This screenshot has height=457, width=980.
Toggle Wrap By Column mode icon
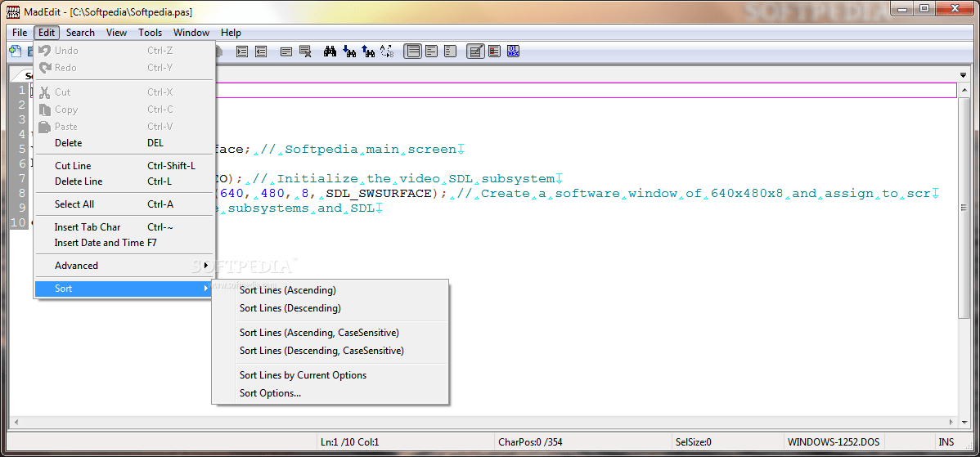point(450,52)
